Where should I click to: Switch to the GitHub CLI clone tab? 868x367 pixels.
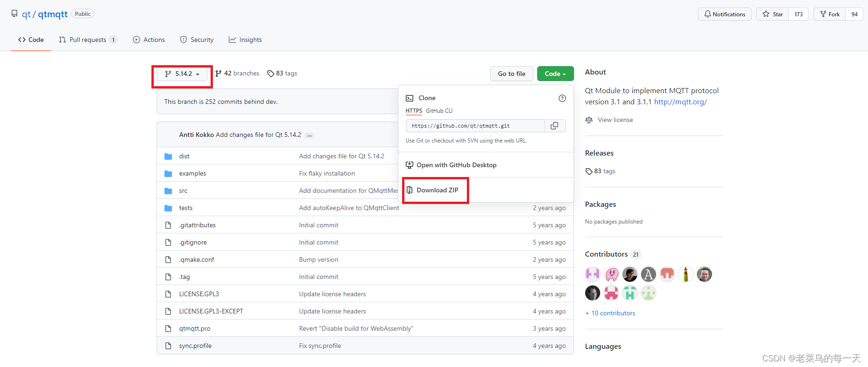pos(439,111)
